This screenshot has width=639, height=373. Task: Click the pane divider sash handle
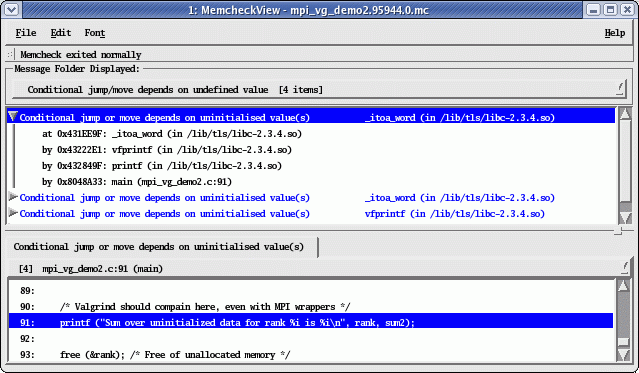click(x=618, y=231)
